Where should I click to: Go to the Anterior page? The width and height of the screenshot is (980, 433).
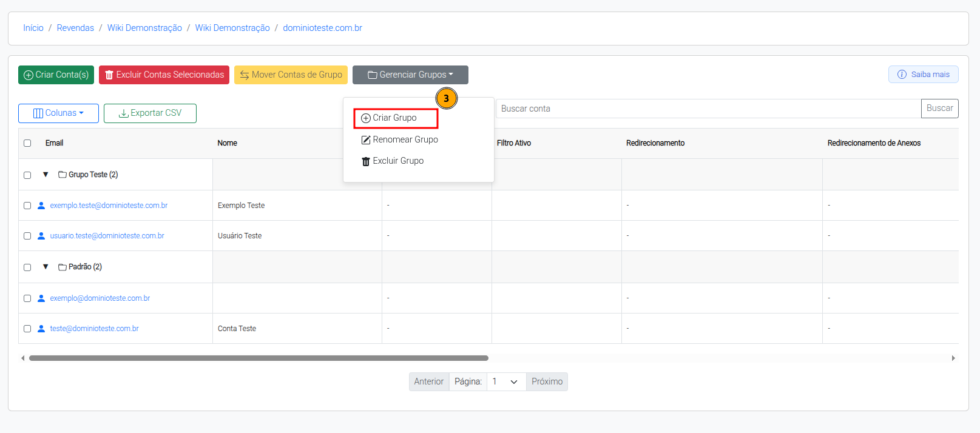click(x=429, y=381)
